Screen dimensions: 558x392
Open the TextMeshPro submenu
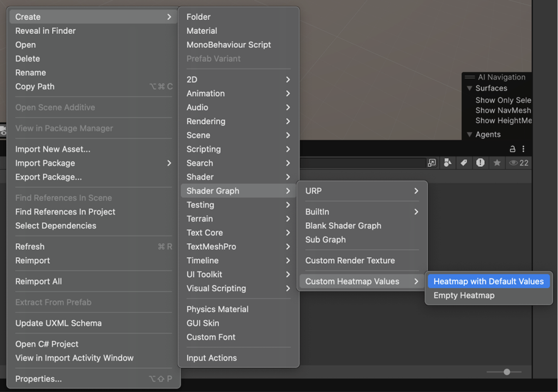[x=238, y=246]
